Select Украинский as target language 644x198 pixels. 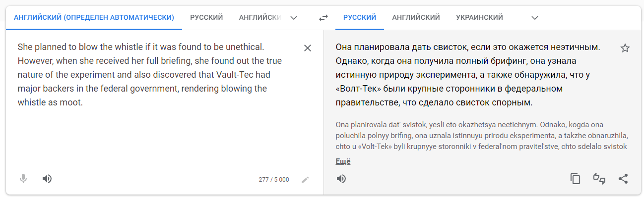[479, 18]
